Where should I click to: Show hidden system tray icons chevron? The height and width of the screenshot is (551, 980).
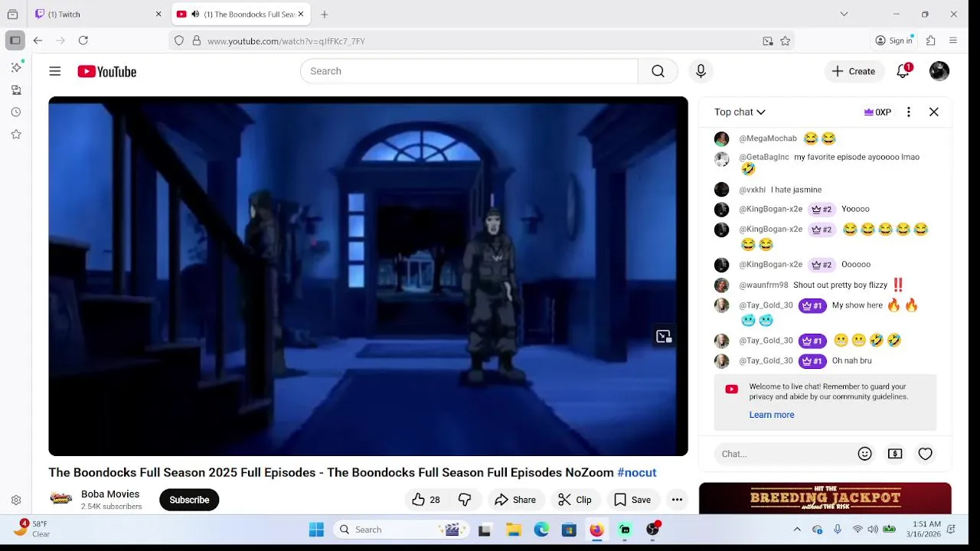pyautogui.click(x=797, y=530)
